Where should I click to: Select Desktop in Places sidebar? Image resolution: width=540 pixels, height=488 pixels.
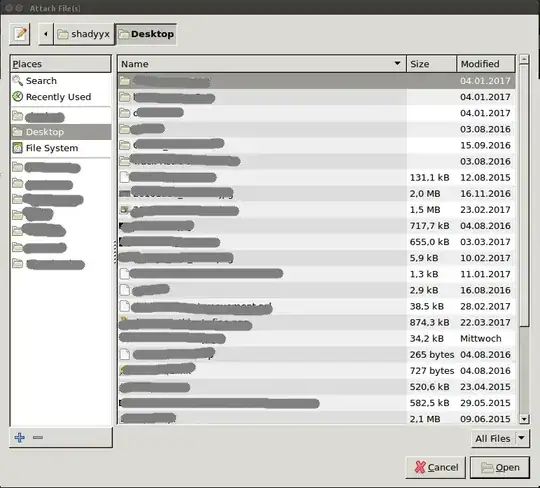(61, 132)
